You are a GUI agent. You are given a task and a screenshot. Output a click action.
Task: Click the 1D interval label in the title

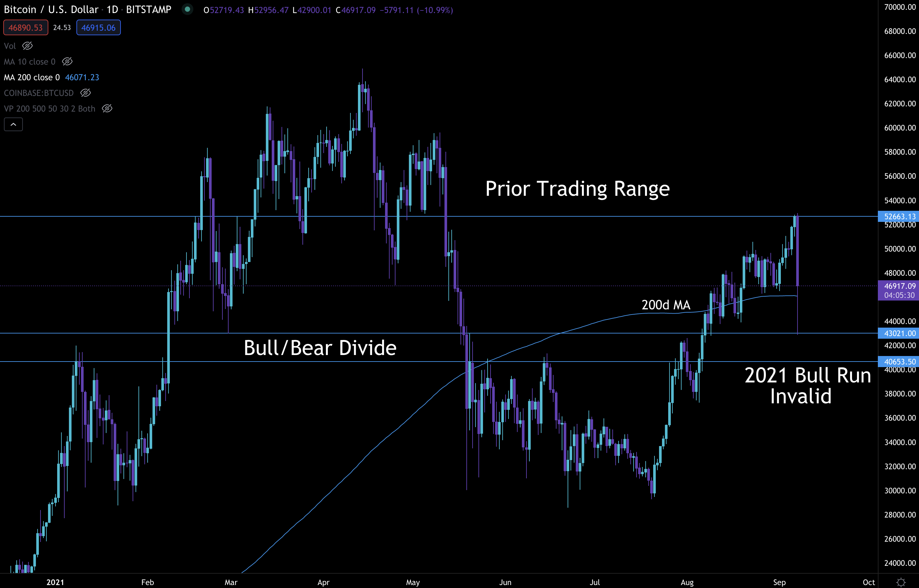pos(112,9)
